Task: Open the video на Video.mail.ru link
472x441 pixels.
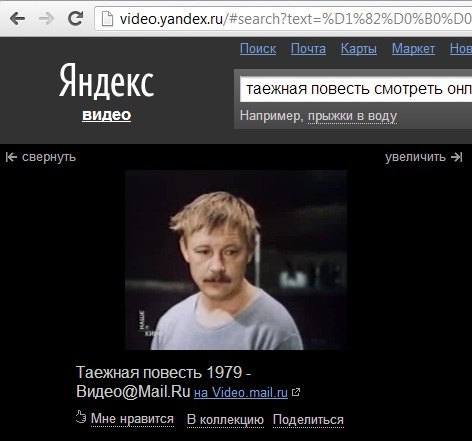Action: click(241, 393)
